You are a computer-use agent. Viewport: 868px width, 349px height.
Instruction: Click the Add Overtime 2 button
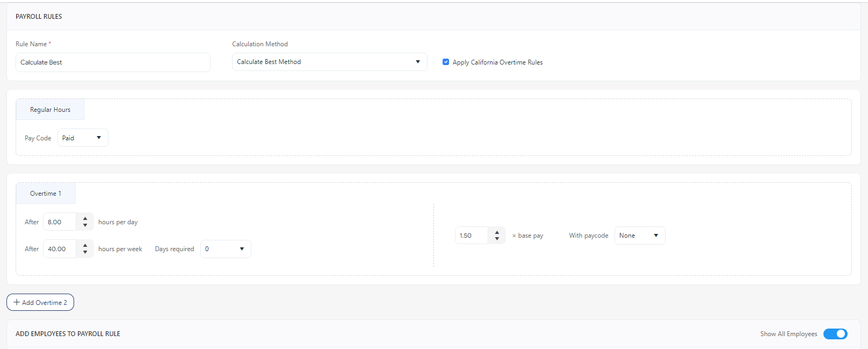click(40, 303)
